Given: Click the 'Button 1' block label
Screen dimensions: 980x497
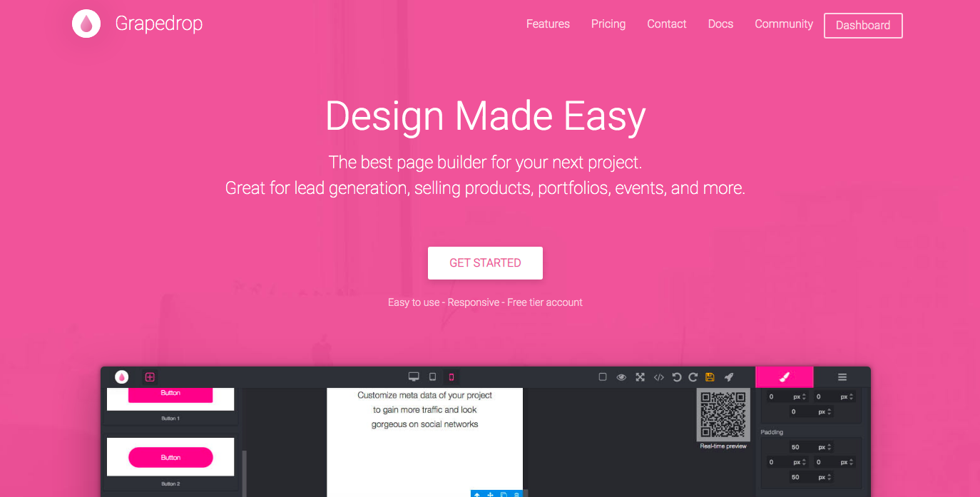Looking at the screenshot, I should (169, 419).
